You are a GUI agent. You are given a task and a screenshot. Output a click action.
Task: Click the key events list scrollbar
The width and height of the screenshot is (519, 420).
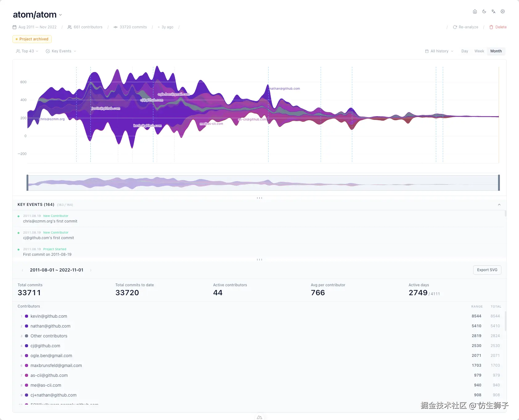tap(505, 213)
